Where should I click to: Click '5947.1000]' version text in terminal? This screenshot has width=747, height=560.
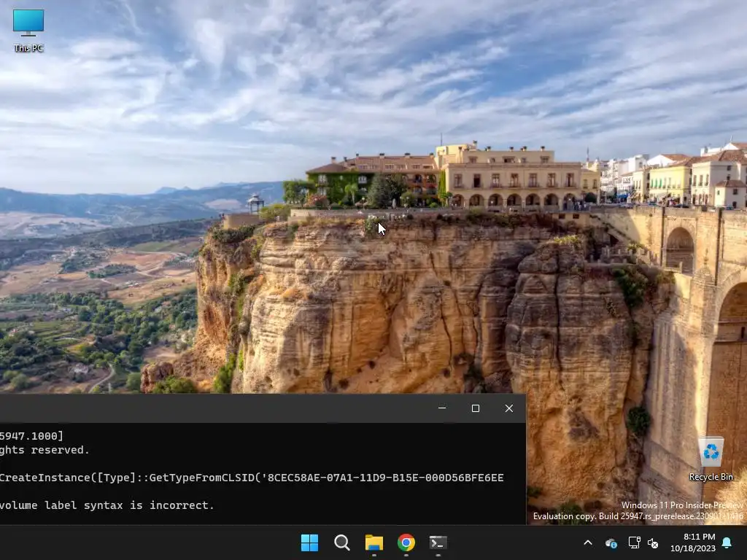(31, 436)
